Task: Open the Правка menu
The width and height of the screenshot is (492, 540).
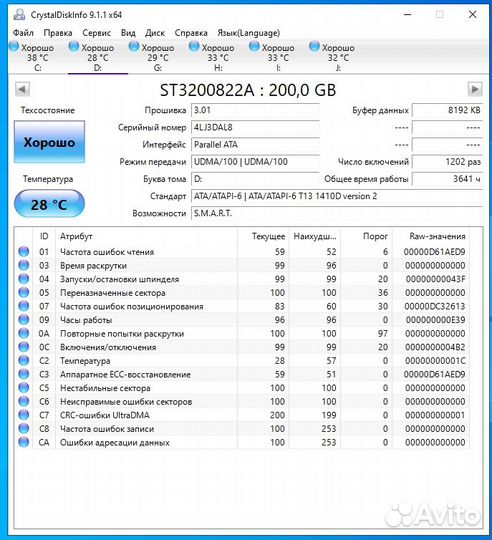Action: coord(58,33)
